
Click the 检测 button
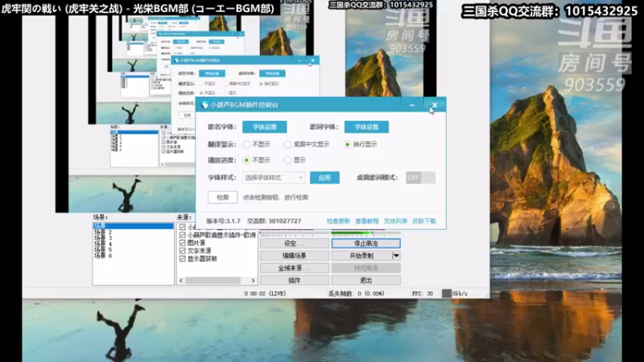(x=223, y=197)
